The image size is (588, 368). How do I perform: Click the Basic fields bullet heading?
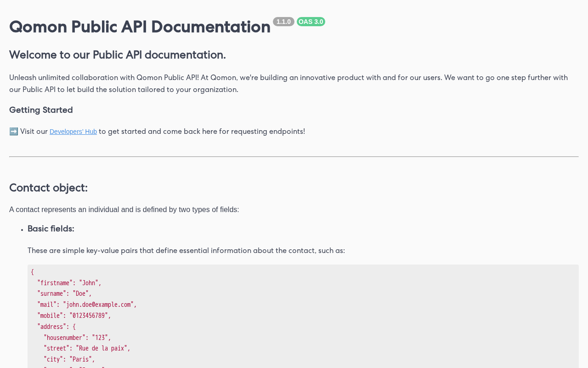click(51, 229)
